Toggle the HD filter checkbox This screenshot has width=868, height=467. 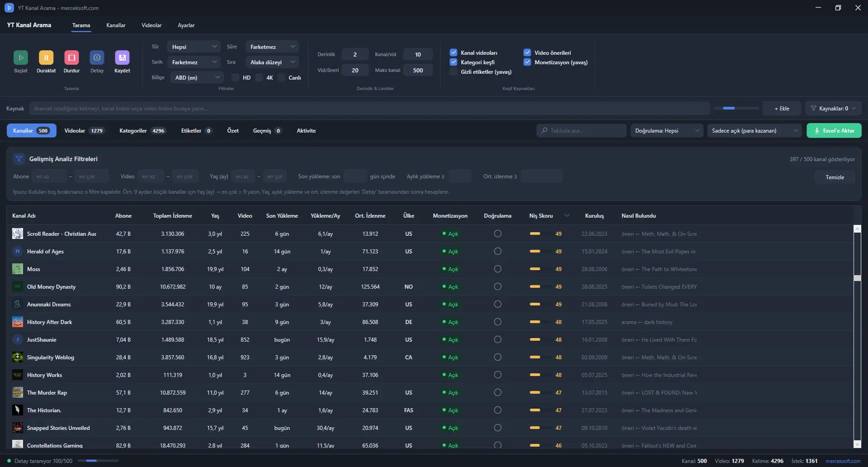(x=235, y=77)
